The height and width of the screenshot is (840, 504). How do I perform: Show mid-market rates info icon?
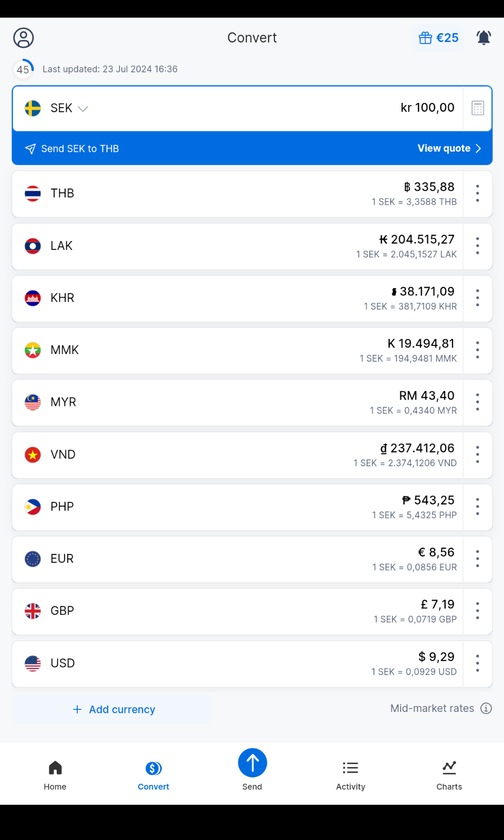point(487,708)
